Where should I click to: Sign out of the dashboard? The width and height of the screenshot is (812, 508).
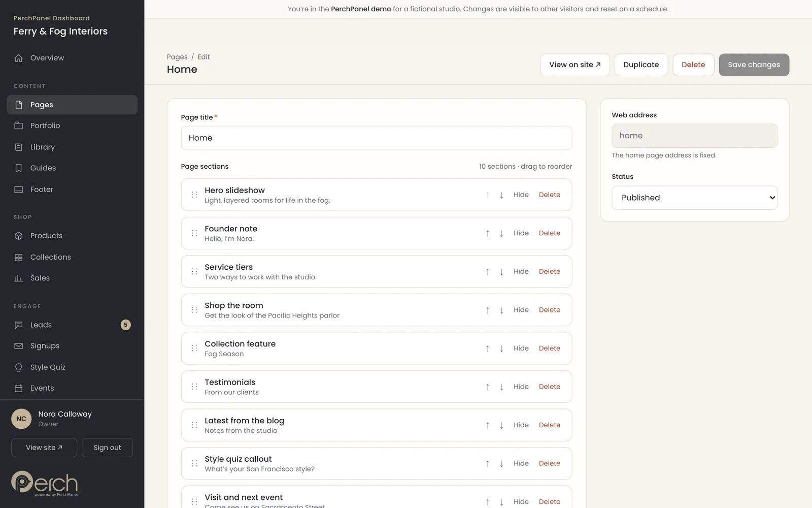pos(107,448)
